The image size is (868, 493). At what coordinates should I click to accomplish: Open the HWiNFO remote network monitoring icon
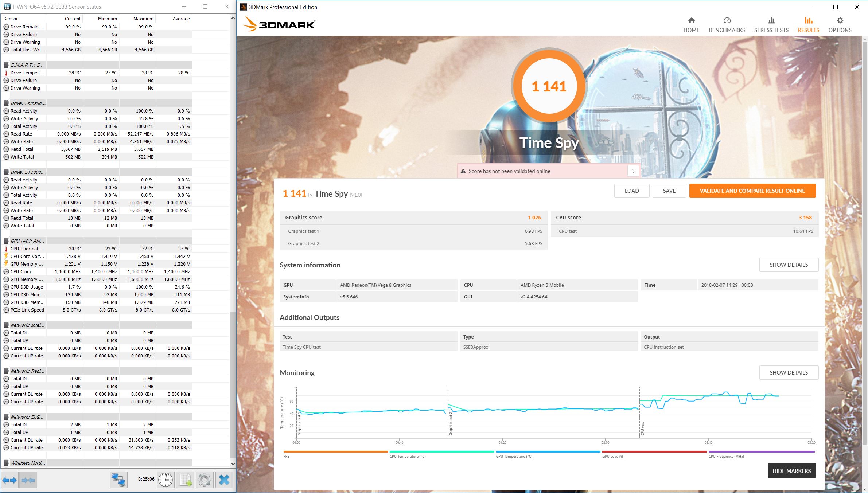point(118,480)
